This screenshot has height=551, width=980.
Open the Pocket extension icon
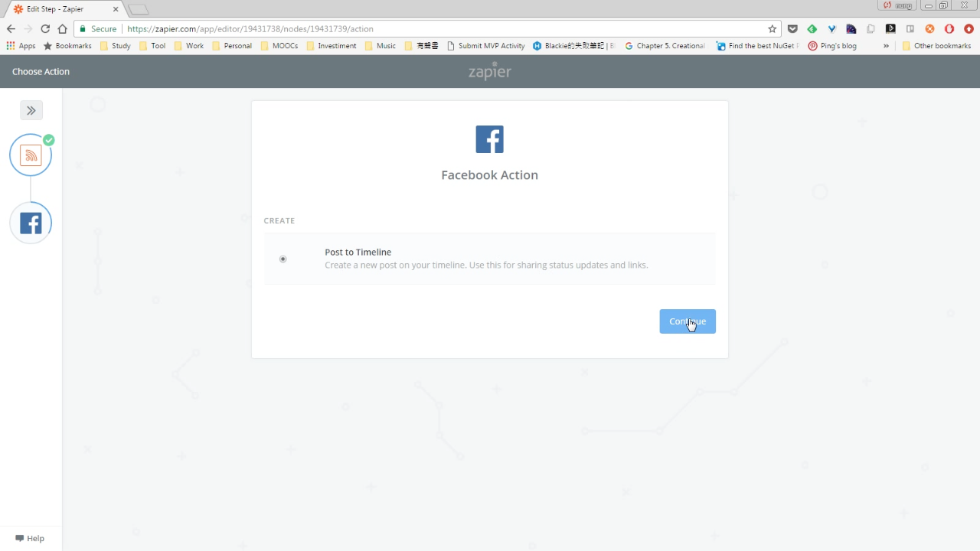792,29
